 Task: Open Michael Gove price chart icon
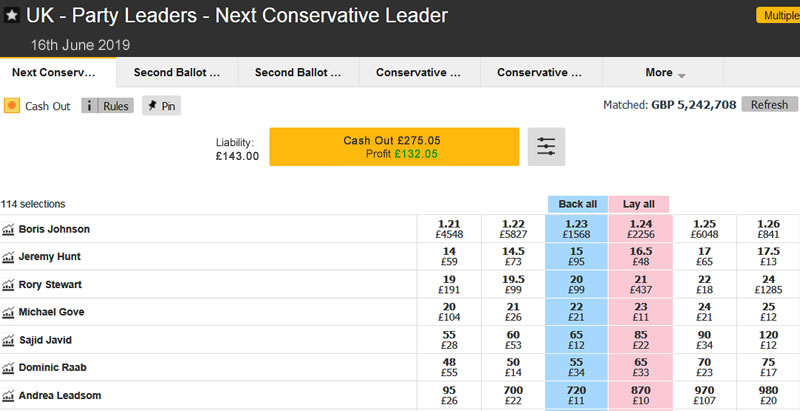[x=9, y=313]
